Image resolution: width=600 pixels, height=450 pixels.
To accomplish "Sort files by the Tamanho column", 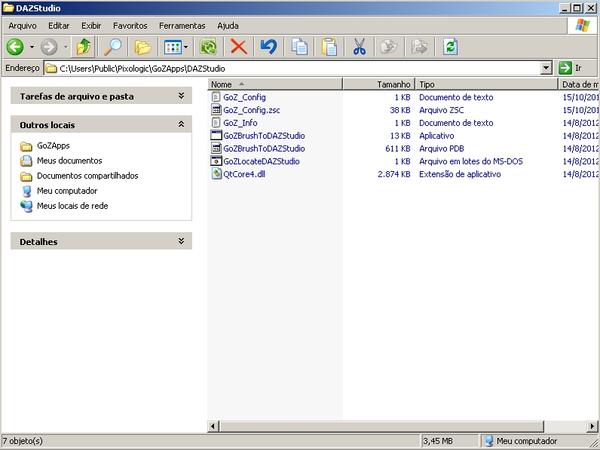I will coord(378,84).
